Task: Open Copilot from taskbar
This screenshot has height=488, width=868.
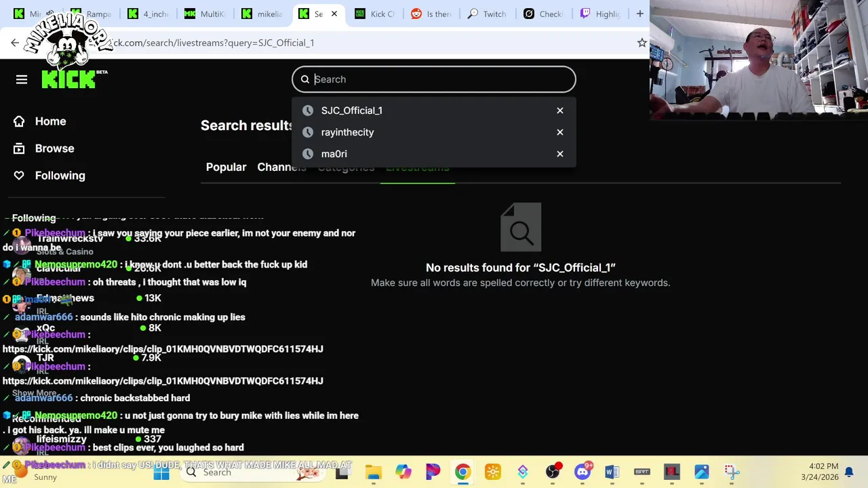Action: point(403,472)
